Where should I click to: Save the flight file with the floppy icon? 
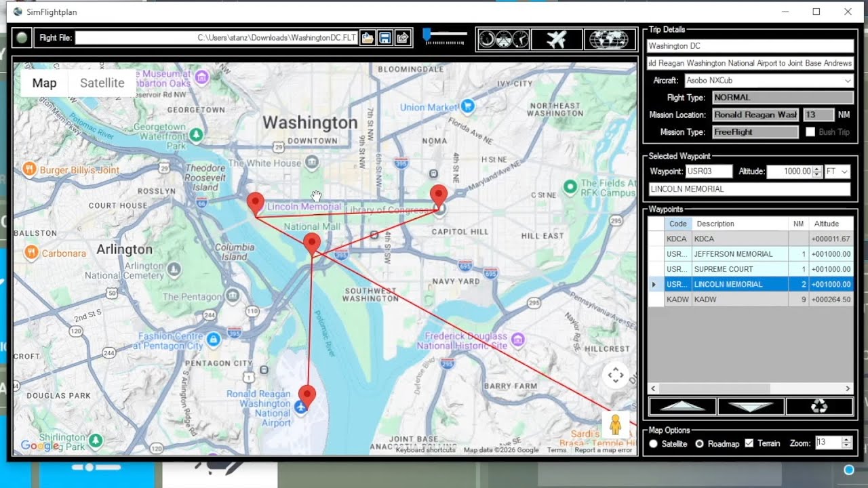(x=385, y=38)
